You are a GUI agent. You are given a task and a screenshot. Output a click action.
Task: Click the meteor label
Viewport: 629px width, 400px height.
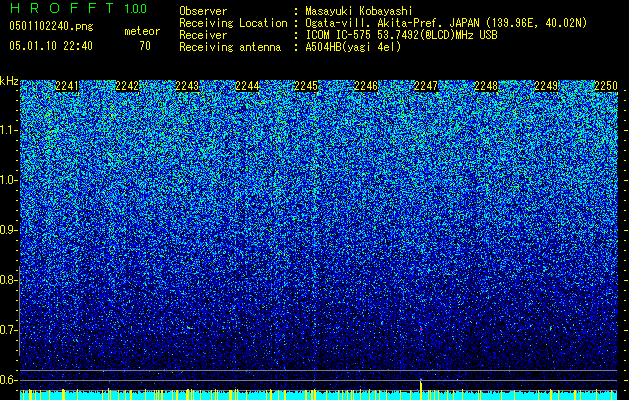[x=142, y=31]
